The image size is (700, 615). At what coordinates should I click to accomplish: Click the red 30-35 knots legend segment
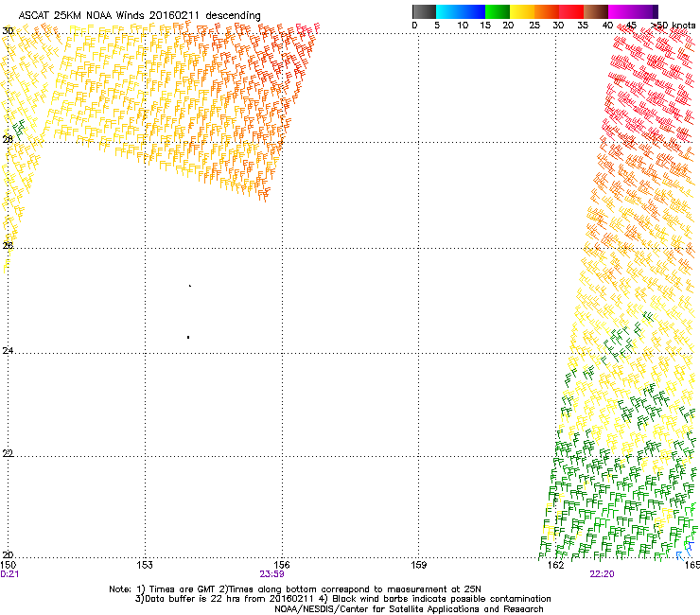[x=571, y=11]
